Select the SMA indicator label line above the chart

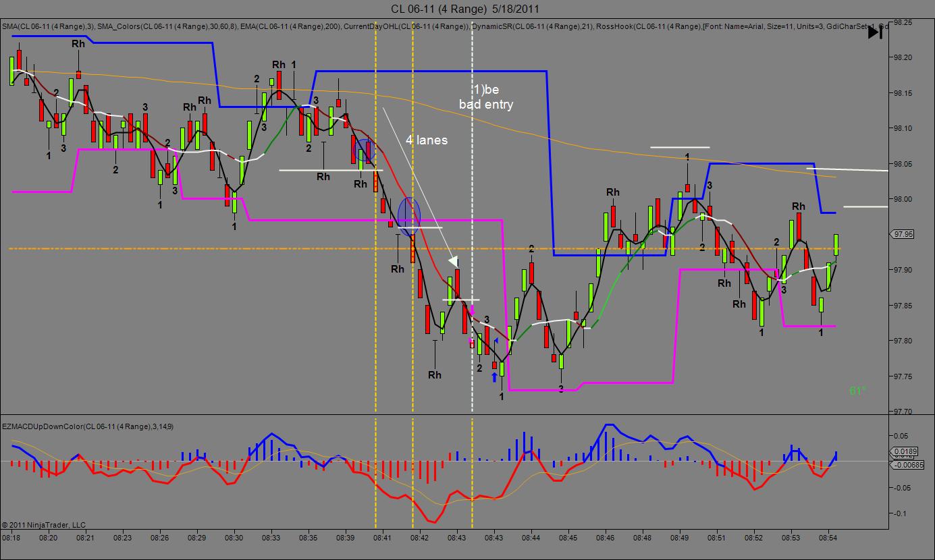pos(446,26)
